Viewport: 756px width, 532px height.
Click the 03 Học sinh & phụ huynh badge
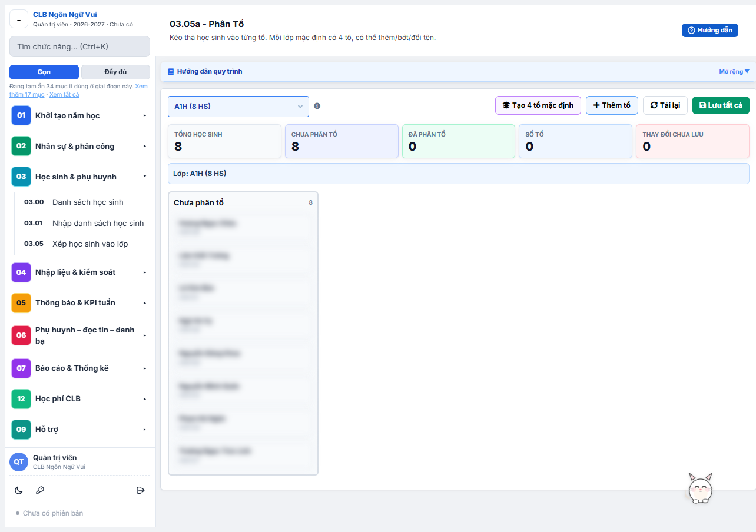click(x=21, y=177)
